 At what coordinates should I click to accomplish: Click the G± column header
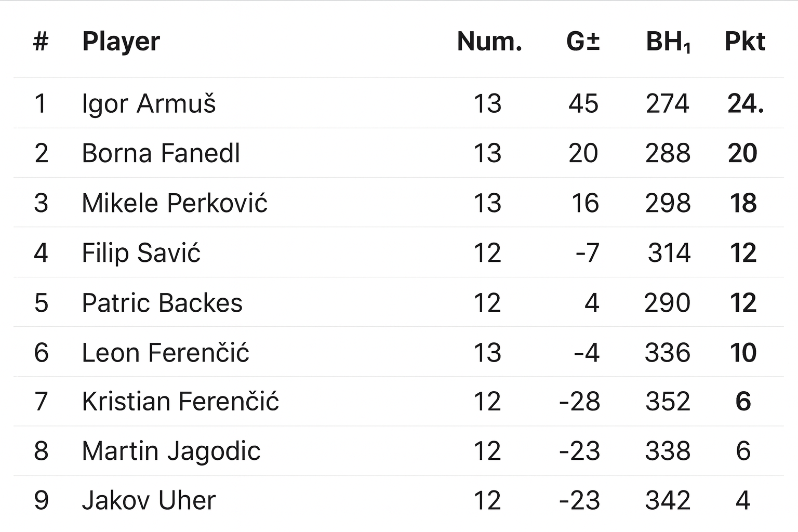pyautogui.click(x=583, y=42)
